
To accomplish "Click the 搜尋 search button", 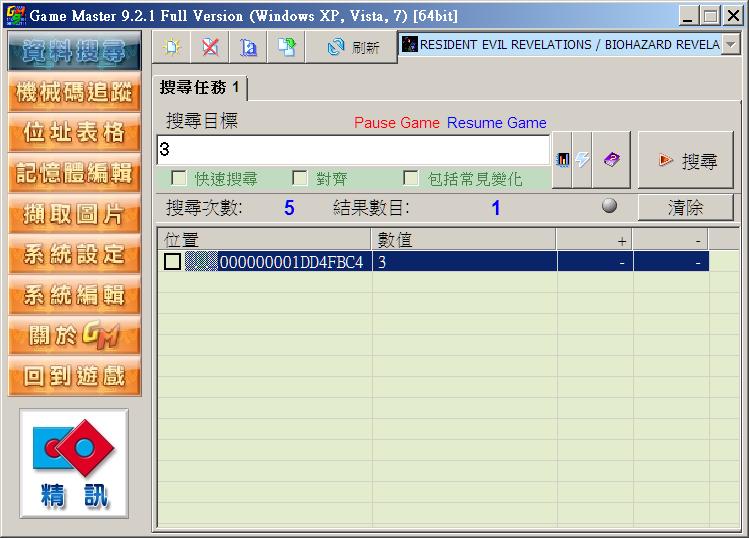I will coord(687,160).
